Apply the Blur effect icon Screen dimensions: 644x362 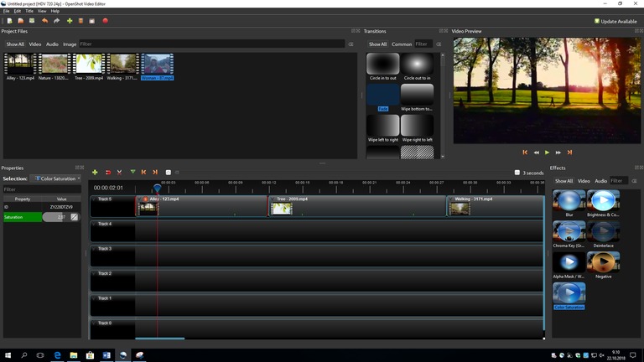pyautogui.click(x=569, y=201)
